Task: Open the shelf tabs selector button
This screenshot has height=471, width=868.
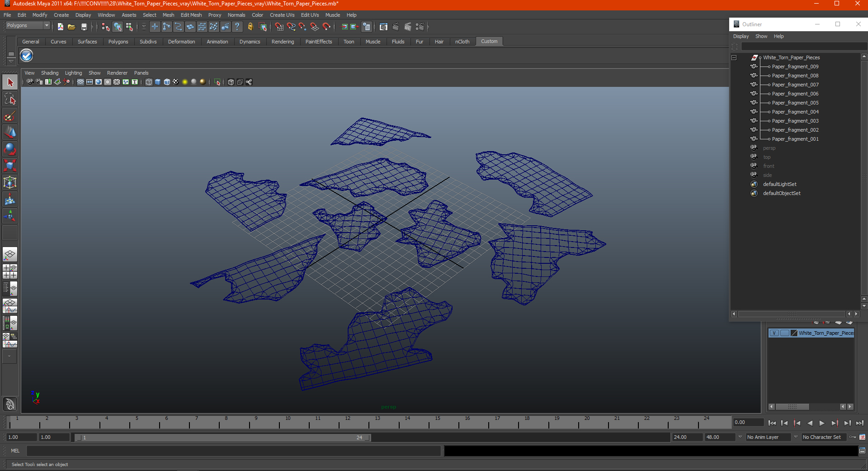Action: 11,54
